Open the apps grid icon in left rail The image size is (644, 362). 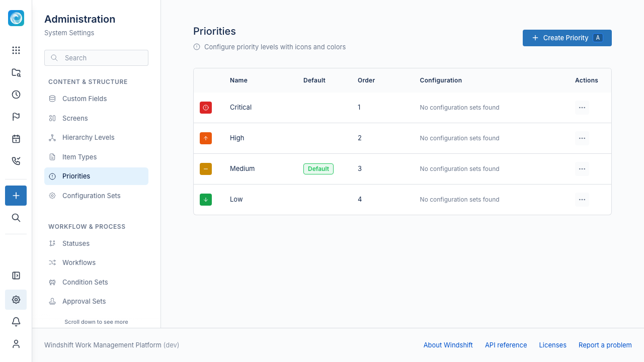coord(16,50)
